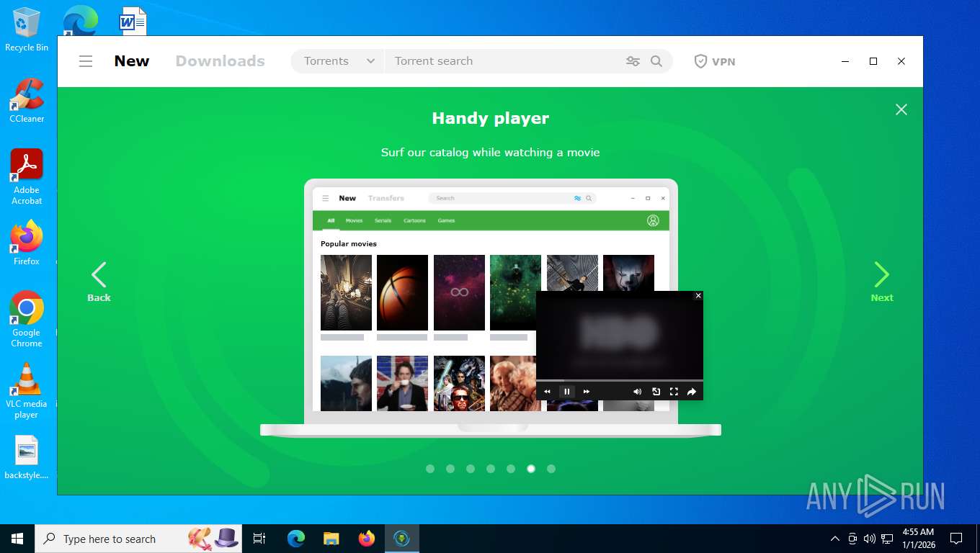Close the Handy player onboarding overlay
The height and width of the screenshot is (553, 980).
click(x=901, y=109)
